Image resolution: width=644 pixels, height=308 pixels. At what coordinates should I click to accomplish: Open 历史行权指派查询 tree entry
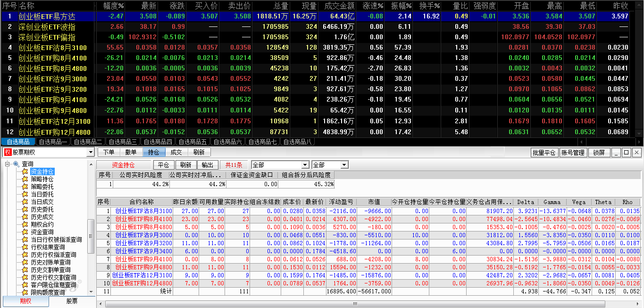pos(53,255)
